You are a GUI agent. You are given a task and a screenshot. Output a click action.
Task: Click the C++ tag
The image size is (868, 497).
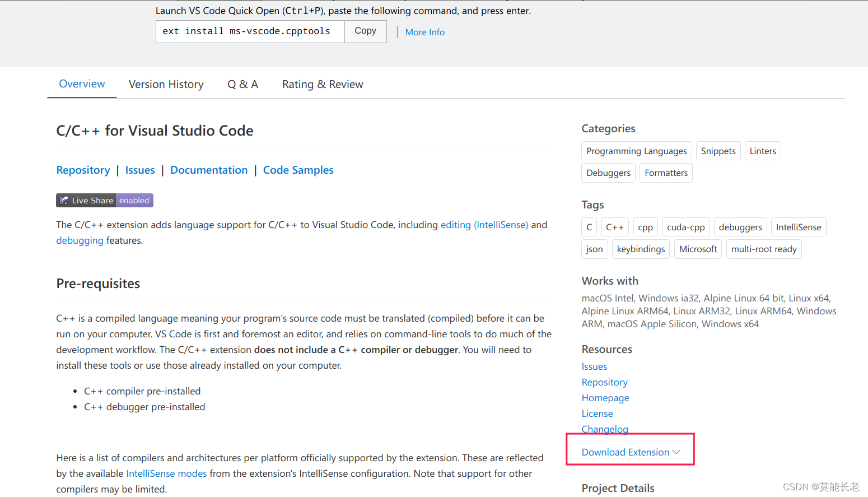tap(615, 227)
